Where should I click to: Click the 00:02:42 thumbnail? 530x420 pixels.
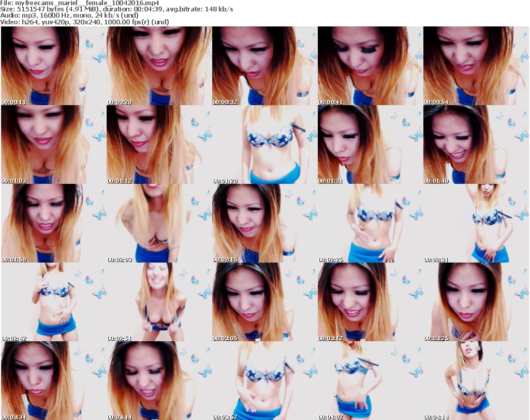pos(53,302)
